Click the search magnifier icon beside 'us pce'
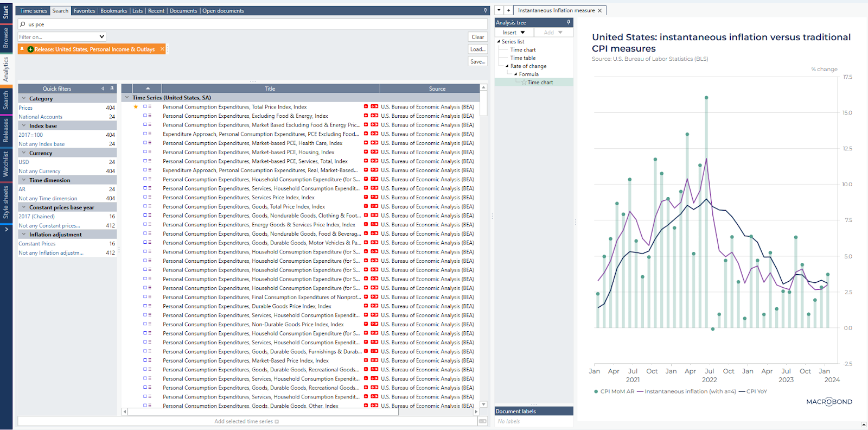The width and height of the screenshot is (868, 430). [23, 24]
